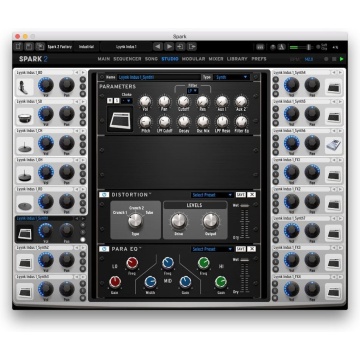Toggle the mute button in Parameters panel

(x=110, y=100)
